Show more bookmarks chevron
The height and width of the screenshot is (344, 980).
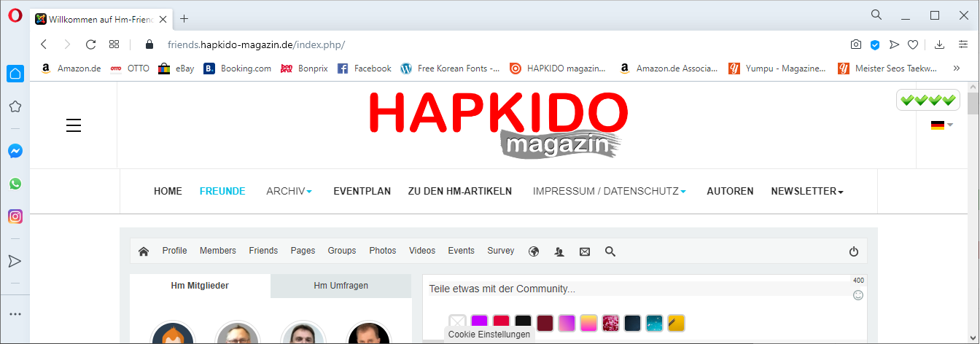coord(956,69)
